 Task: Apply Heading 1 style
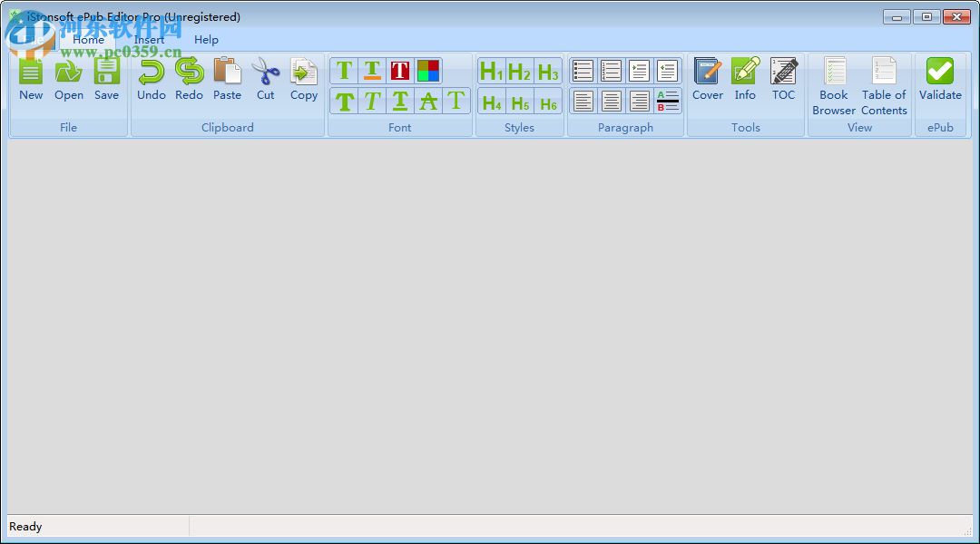click(x=491, y=70)
